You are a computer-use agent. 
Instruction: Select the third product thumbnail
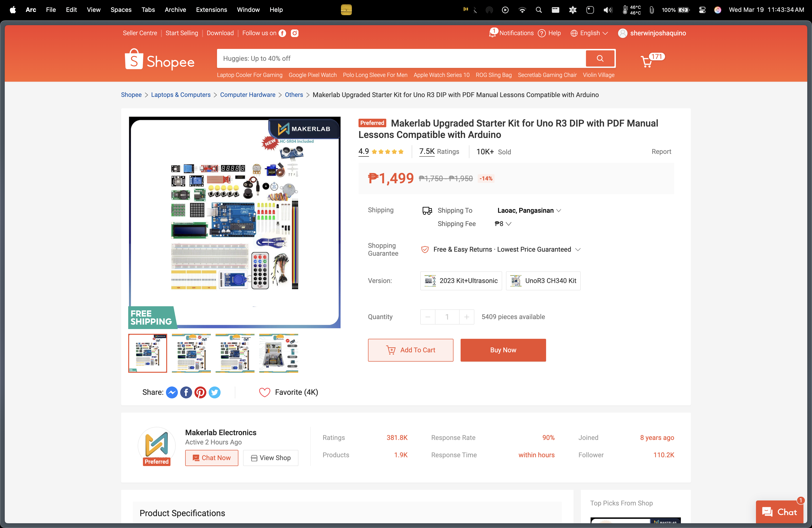click(x=235, y=353)
